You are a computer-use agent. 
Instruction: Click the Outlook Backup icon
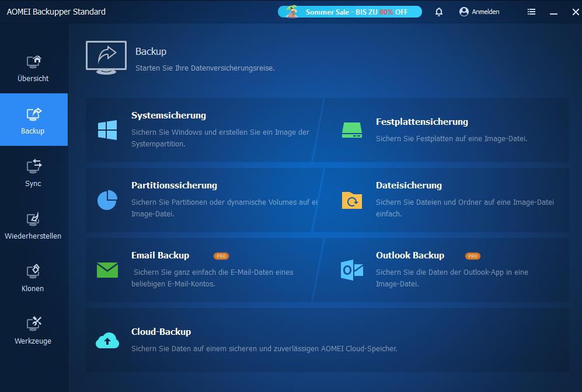pyautogui.click(x=352, y=270)
